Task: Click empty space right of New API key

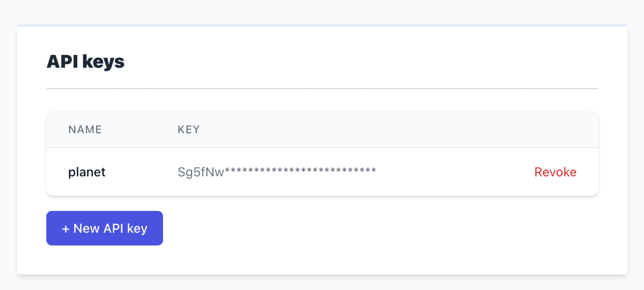Action: pos(381,228)
